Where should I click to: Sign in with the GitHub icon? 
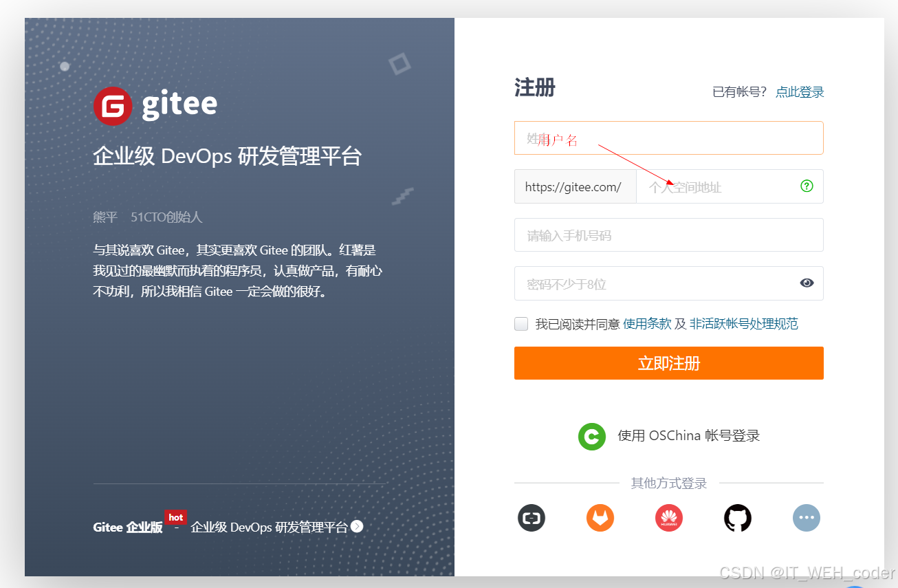point(738,517)
